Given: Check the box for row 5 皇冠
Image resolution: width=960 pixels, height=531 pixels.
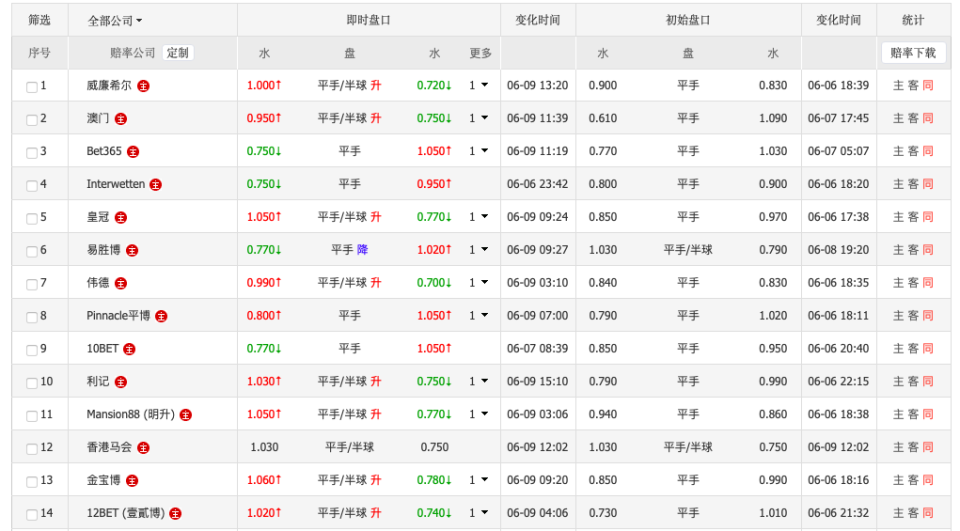Looking at the screenshot, I should (32, 219).
